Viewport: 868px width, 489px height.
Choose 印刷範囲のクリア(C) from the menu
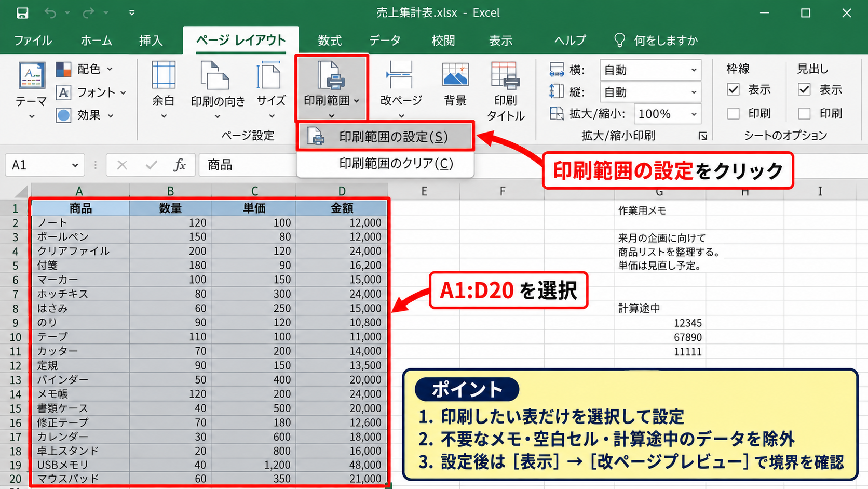click(x=385, y=164)
